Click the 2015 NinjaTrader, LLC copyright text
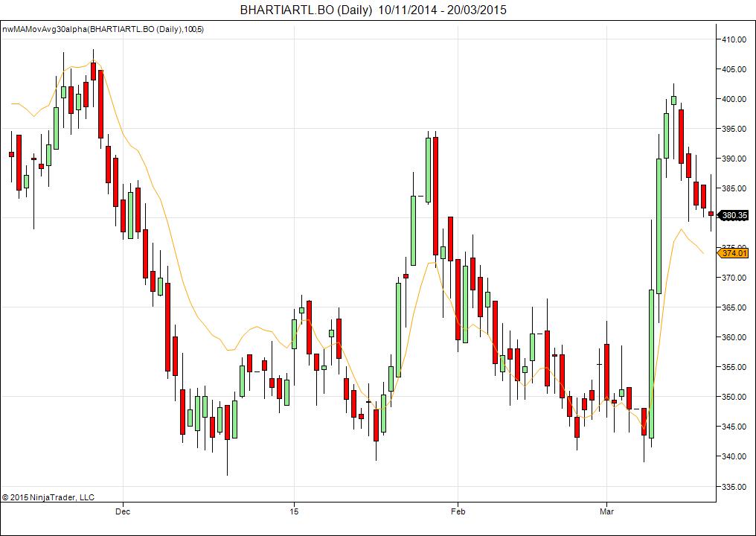Screen dimensions: 756x536 (48, 497)
